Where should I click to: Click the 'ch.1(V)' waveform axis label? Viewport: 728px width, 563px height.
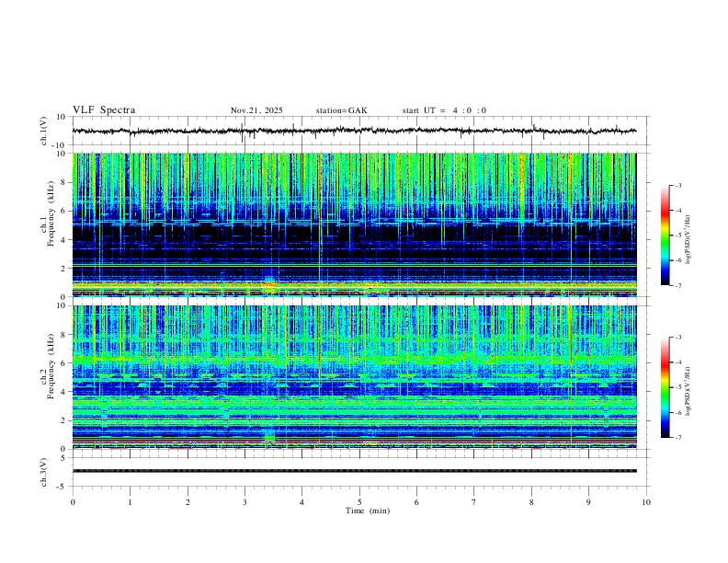tap(44, 131)
